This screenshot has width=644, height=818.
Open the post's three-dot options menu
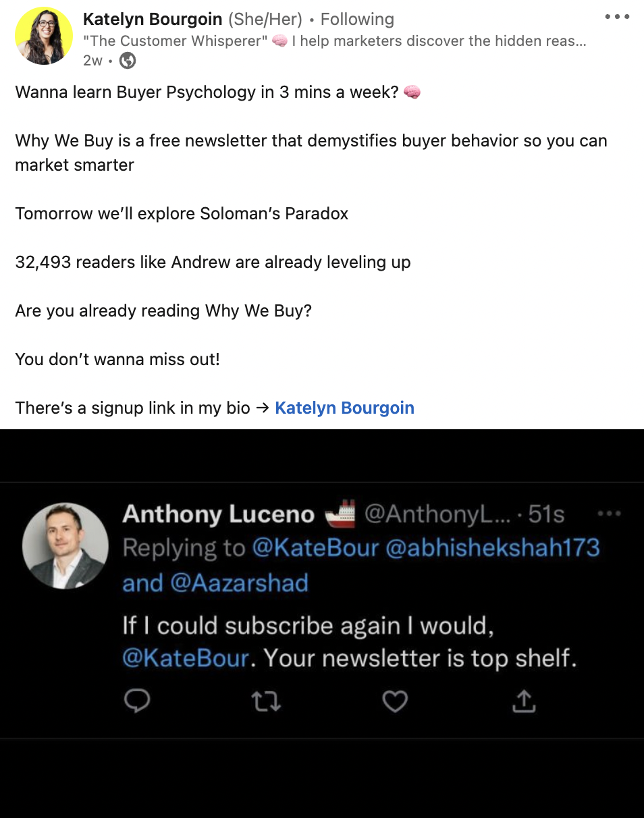[x=617, y=18]
